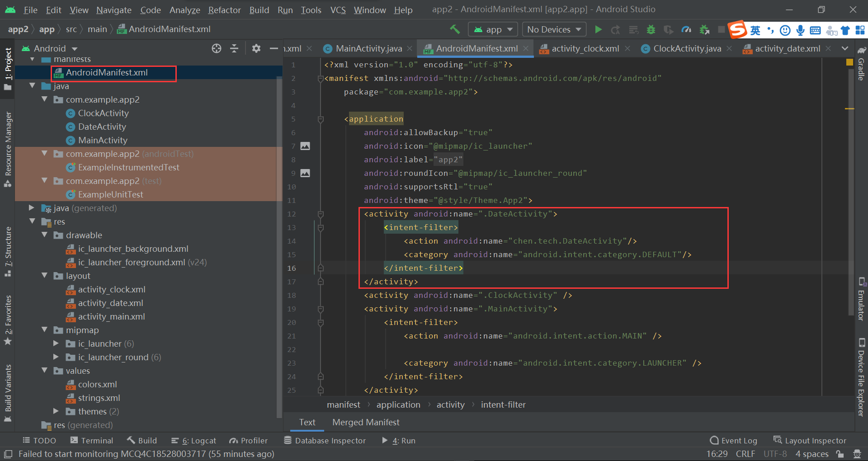Screen dimensions: 868x461
Task: Click gutter image icon on line 9
Action: tap(305, 173)
